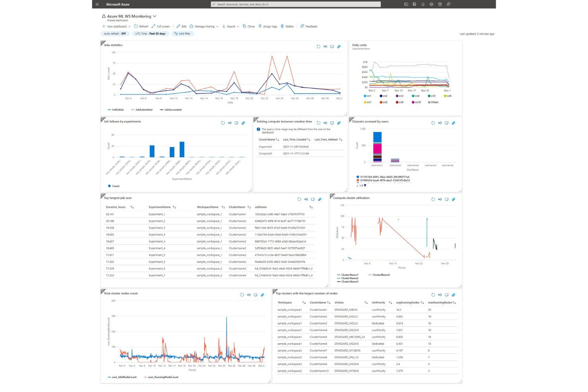Viewport: 588px width, 392px height.
Task: Select the Clone dashboard icon
Action: click(249, 26)
